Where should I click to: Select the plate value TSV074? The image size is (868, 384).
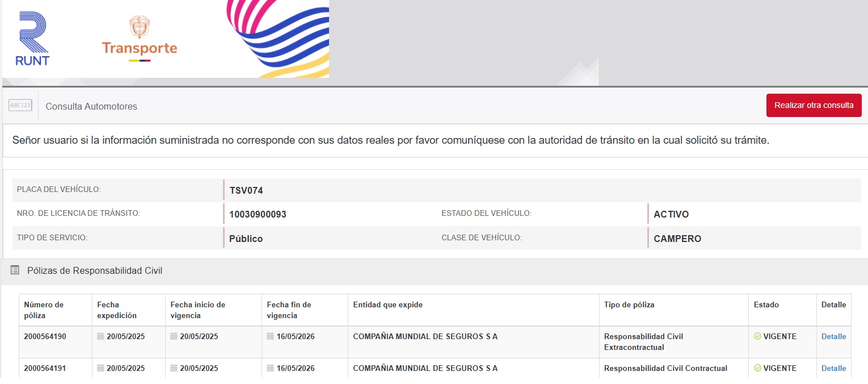[246, 190]
